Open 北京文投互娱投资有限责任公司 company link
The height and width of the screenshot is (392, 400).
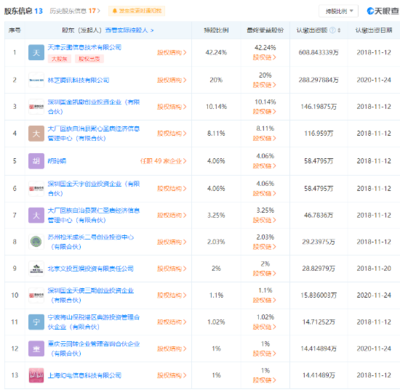(x=90, y=268)
